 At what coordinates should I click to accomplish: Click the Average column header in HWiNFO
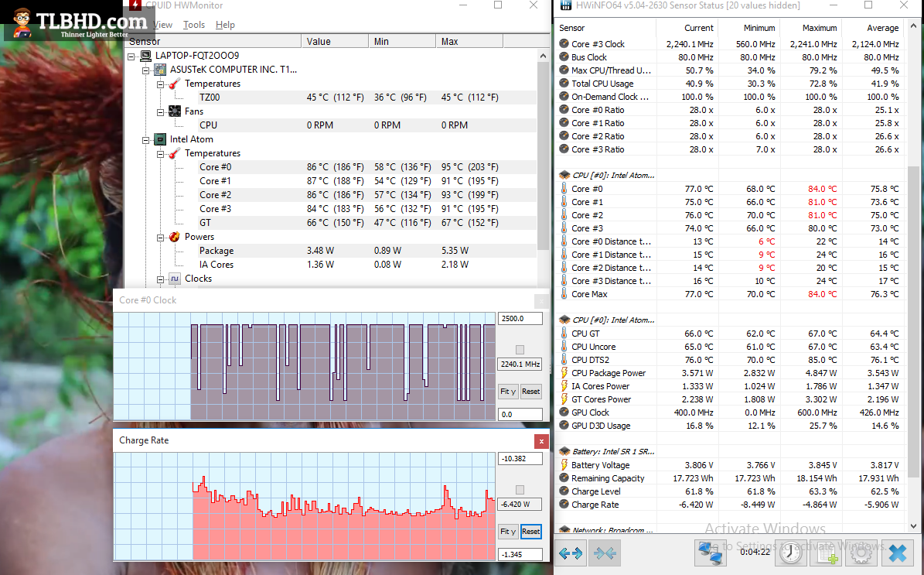(x=873, y=28)
